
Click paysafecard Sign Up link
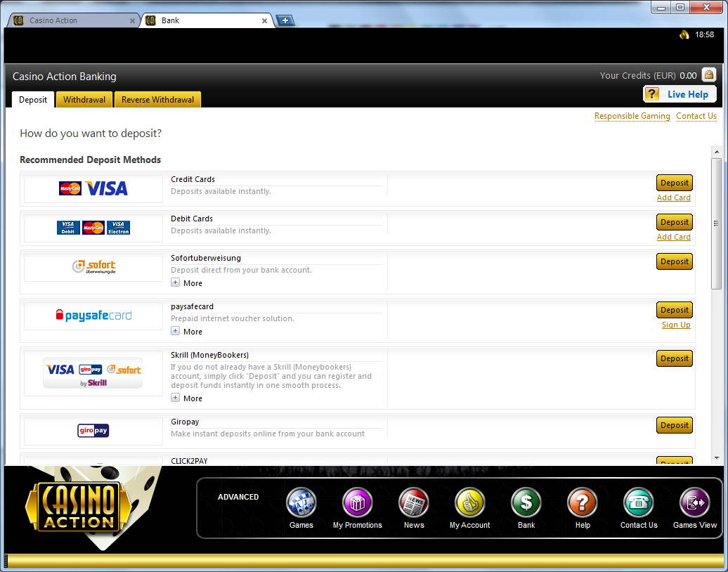click(676, 325)
